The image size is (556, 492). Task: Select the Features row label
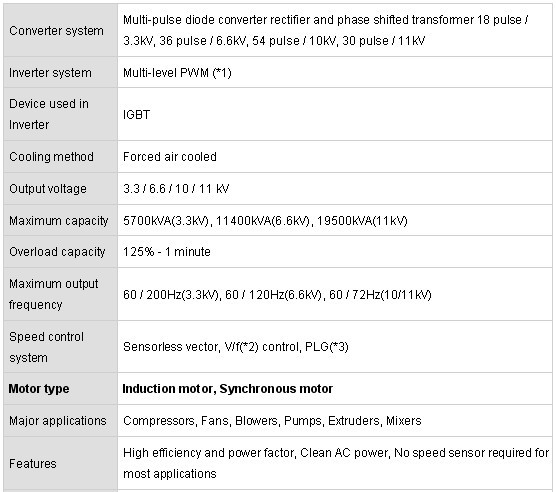click(x=33, y=464)
